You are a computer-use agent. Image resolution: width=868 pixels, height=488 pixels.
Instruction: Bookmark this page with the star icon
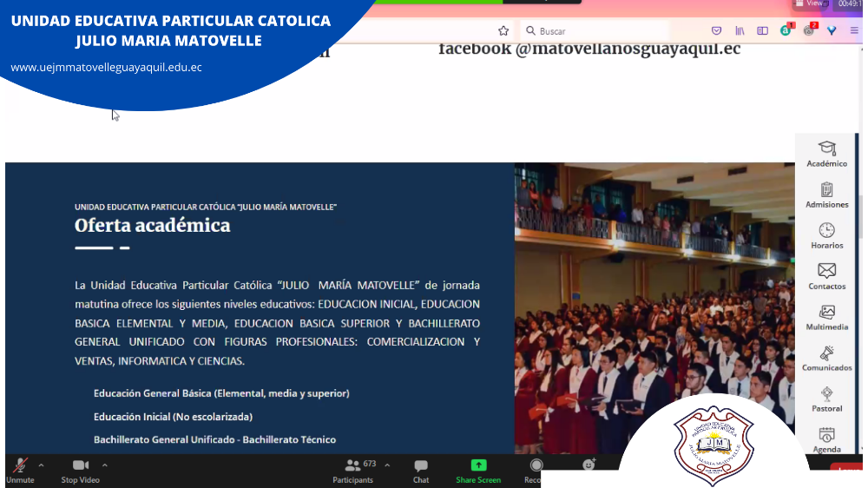click(503, 31)
